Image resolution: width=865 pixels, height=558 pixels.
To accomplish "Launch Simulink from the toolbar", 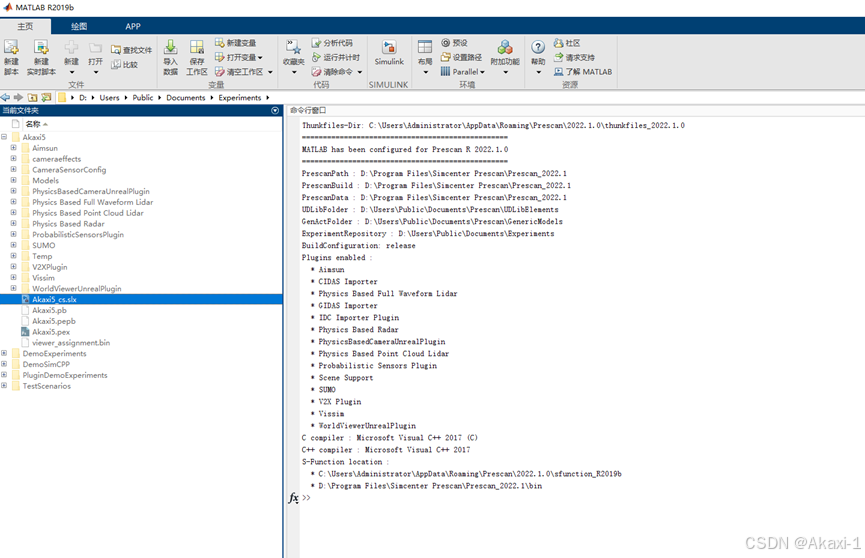I will click(389, 52).
